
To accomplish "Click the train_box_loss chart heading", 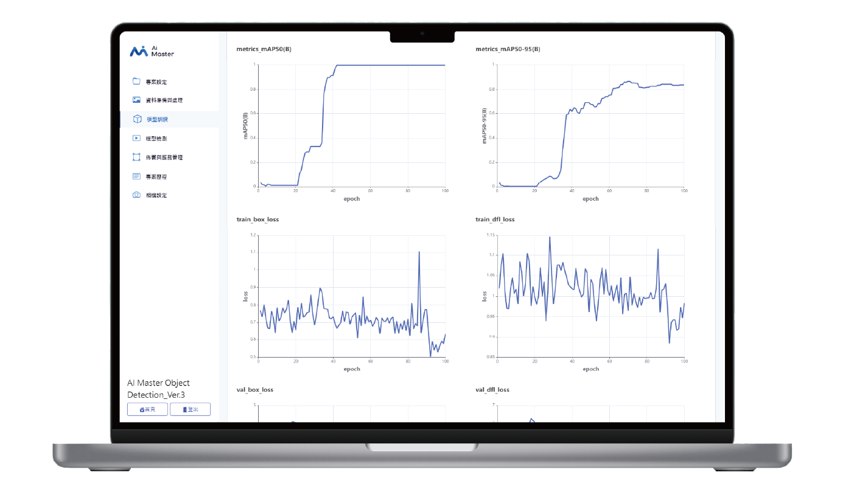I will [x=257, y=219].
